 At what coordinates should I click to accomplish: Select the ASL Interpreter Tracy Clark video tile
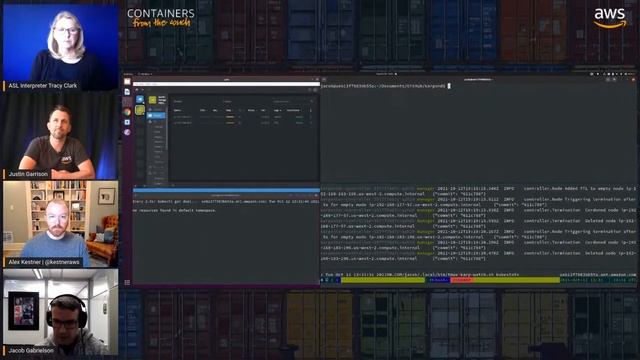pos(60,47)
